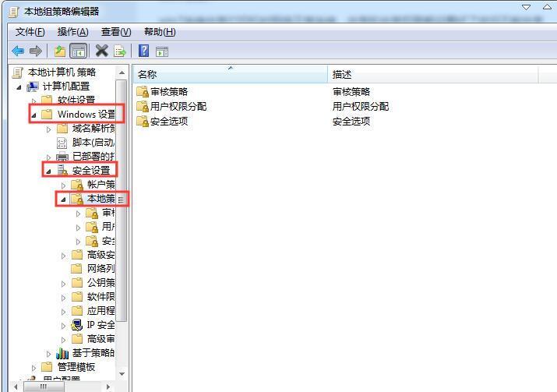This screenshot has width=557, height=392.
Task: Click the 基于策略 QoS chart icon
Action: (x=62, y=353)
